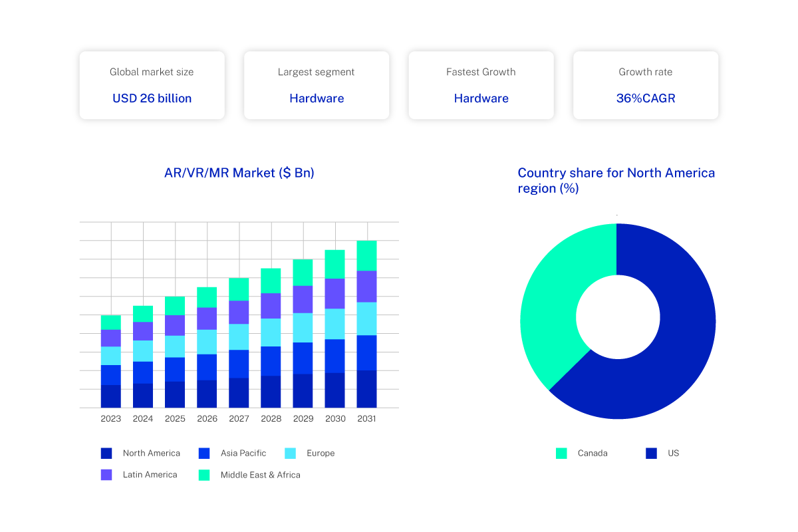
Task: Select the Middle East & Africa legend icon
Action: click(205, 474)
